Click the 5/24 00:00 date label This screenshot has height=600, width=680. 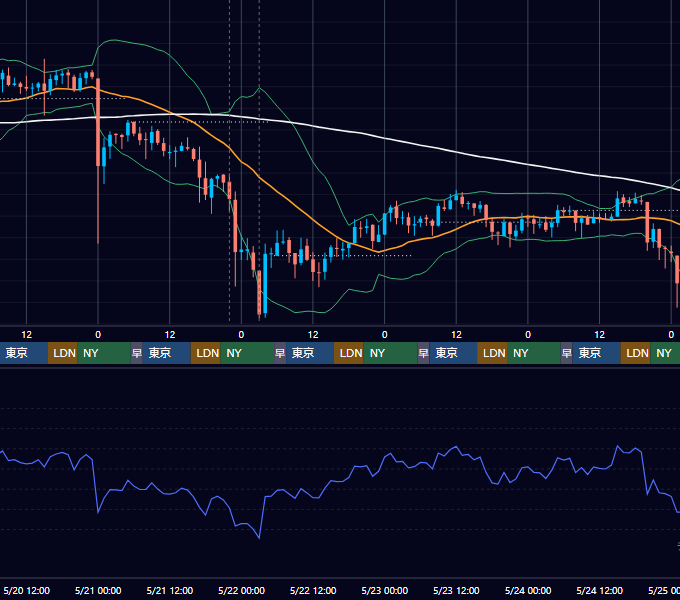click(x=528, y=590)
